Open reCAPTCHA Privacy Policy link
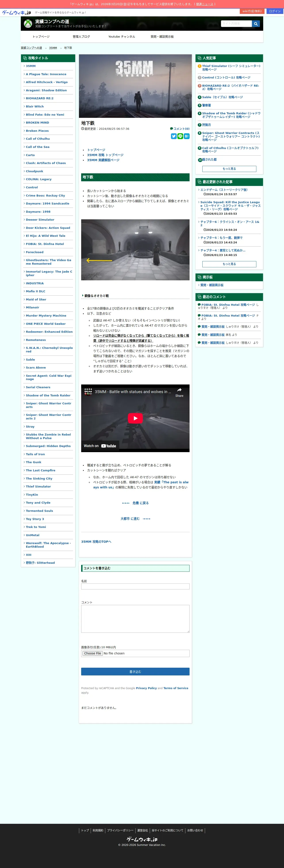The image size is (284, 868). [146, 688]
